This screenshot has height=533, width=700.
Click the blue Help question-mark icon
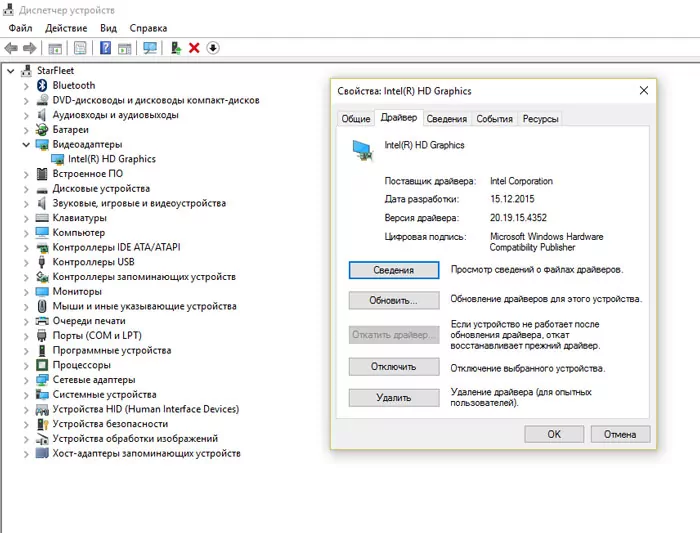105,47
